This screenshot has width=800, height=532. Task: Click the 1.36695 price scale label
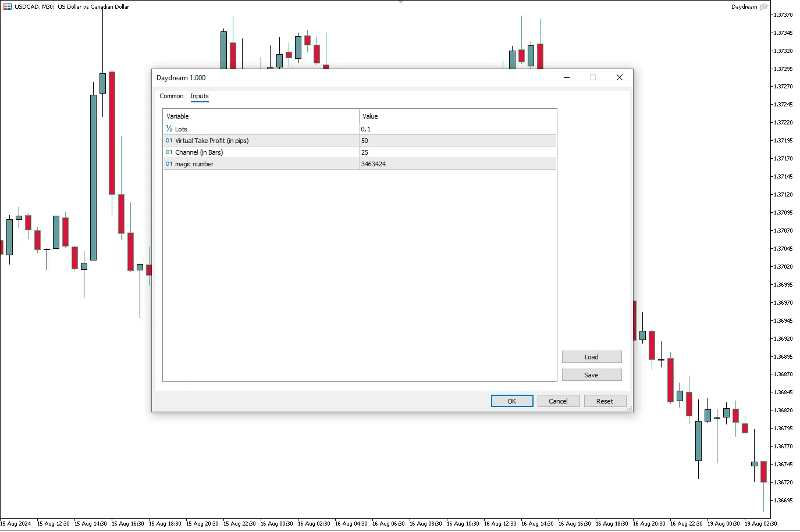783,500
